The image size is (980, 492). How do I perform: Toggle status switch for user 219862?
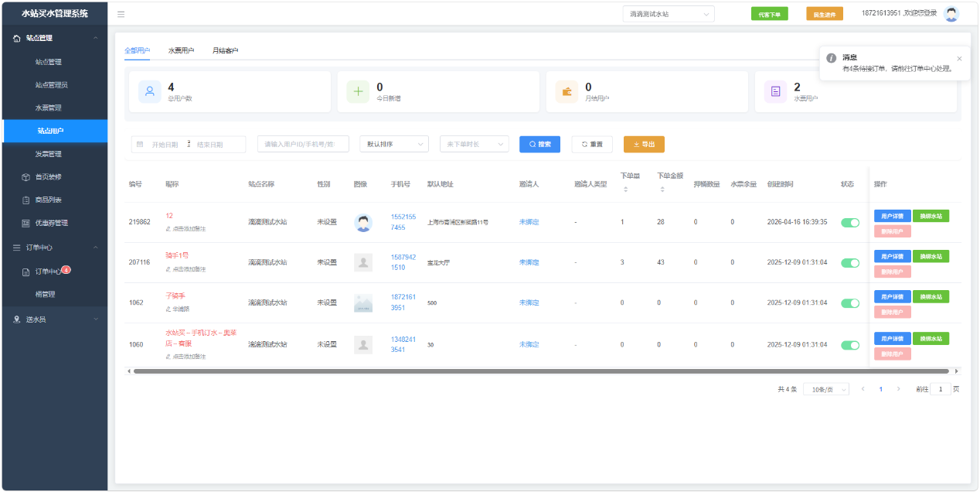point(850,223)
